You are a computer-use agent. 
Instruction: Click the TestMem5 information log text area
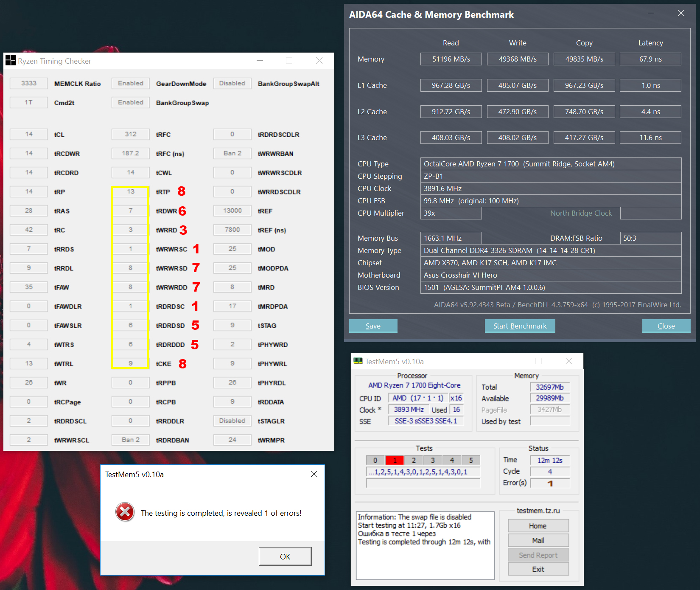click(425, 545)
